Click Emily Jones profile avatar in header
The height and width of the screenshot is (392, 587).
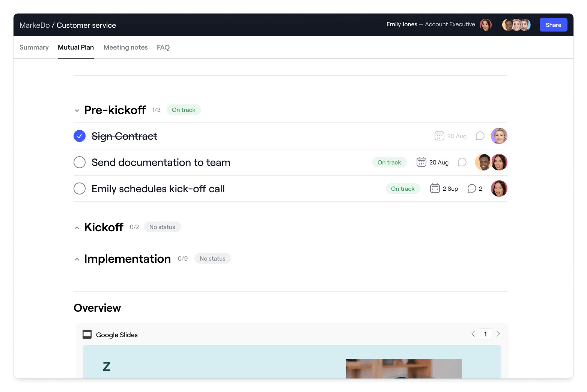point(486,24)
